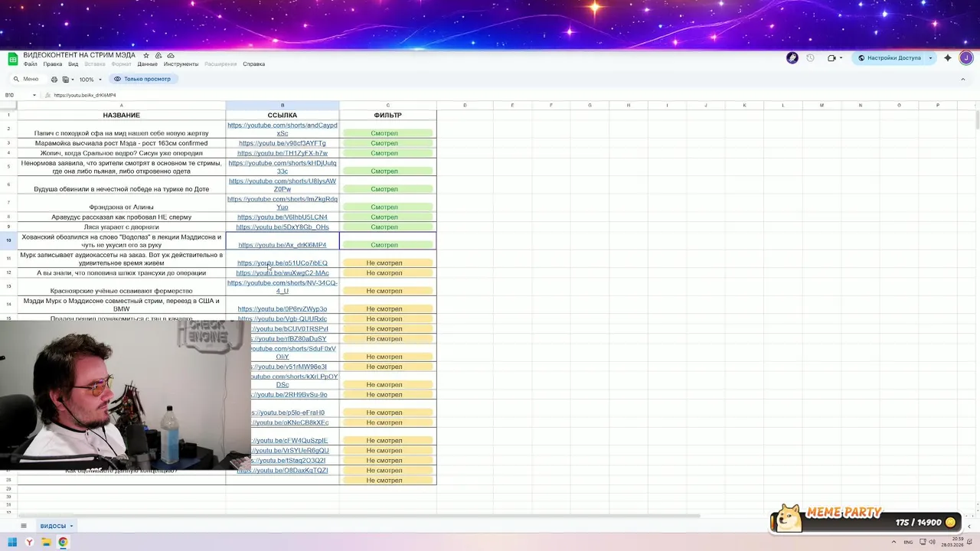Click the НАЗВАНИЕ header cell
Image resolution: width=980 pixels, height=551 pixels.
(x=122, y=115)
